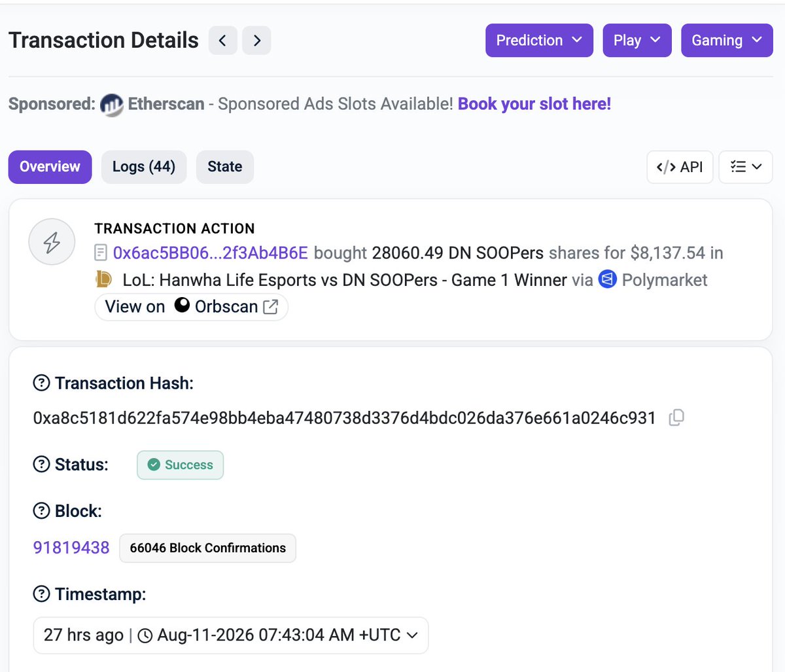
Task: Open the view options list dropdown
Action: click(746, 167)
